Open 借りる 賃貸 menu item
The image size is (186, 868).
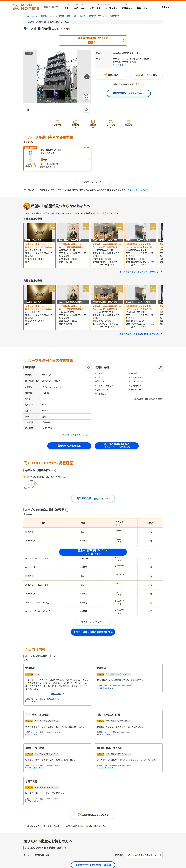pyautogui.click(x=66, y=8)
